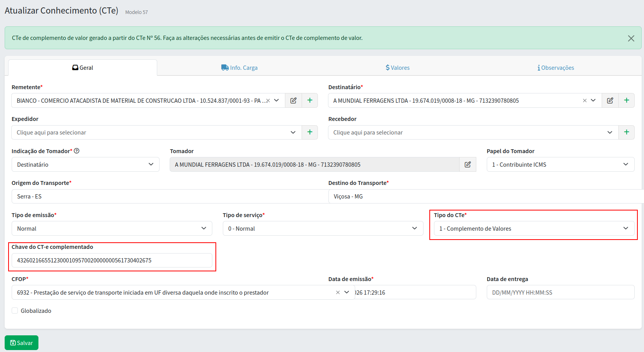Clear the selected Destinatário value
The image size is (644, 352).
coord(585,100)
